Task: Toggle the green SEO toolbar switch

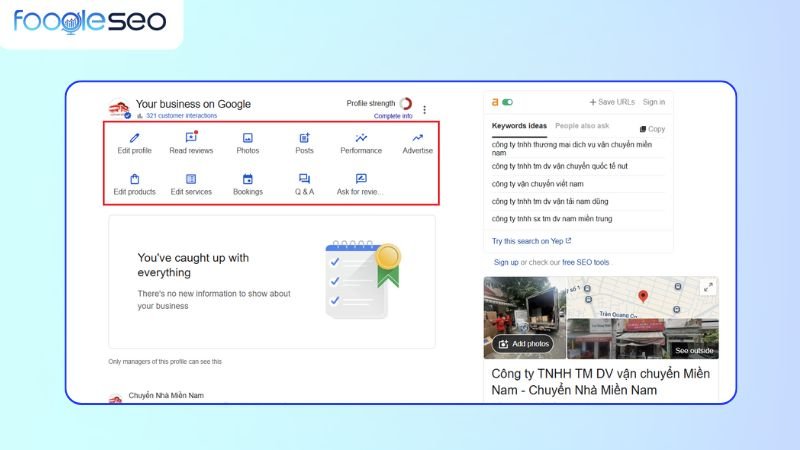Action: coord(507,102)
